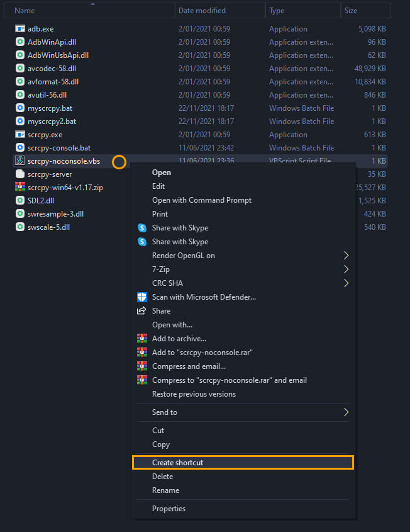Select the avformat-58.dll file name
This screenshot has height=532, width=410.
[53, 82]
